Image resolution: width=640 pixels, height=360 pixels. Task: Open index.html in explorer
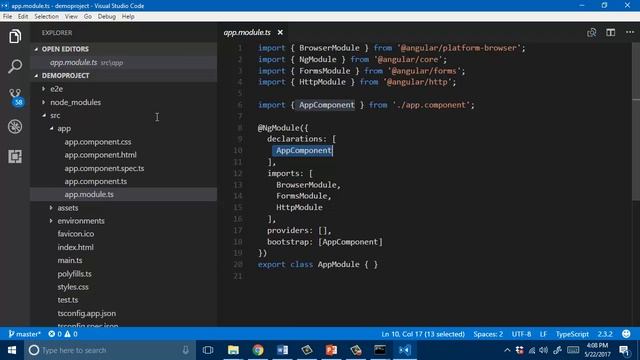tap(75, 247)
